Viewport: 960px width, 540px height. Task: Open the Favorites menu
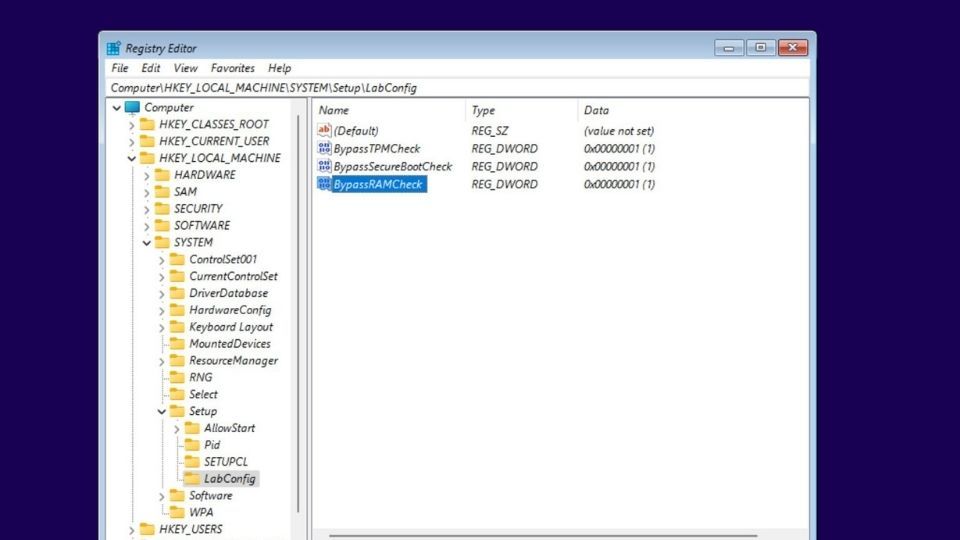coord(233,68)
